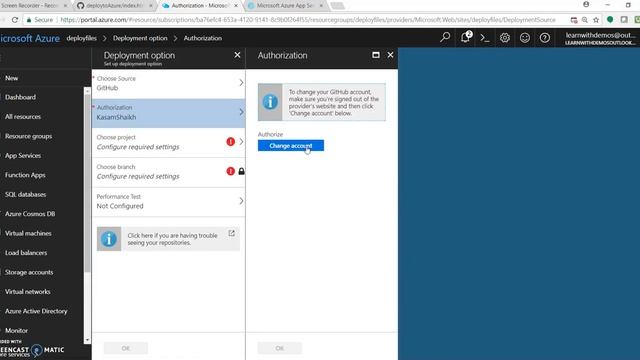
Task: Open the help question mark icon
Action: pos(544,38)
